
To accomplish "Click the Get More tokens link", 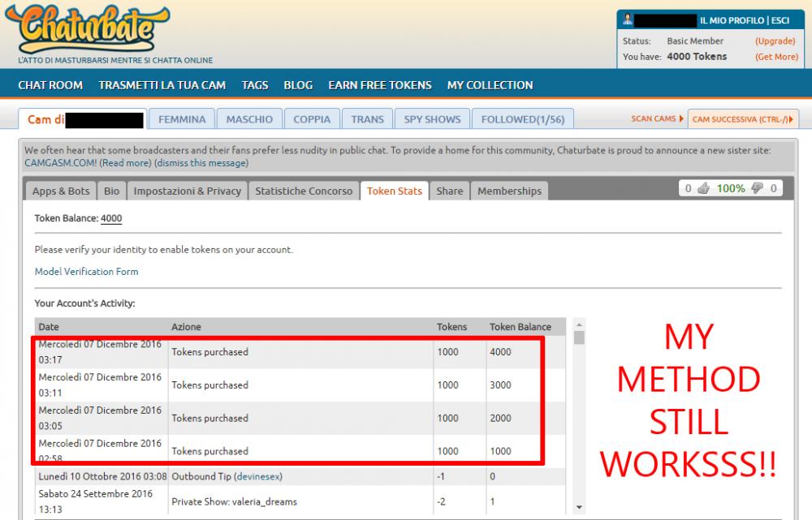I will (x=776, y=57).
